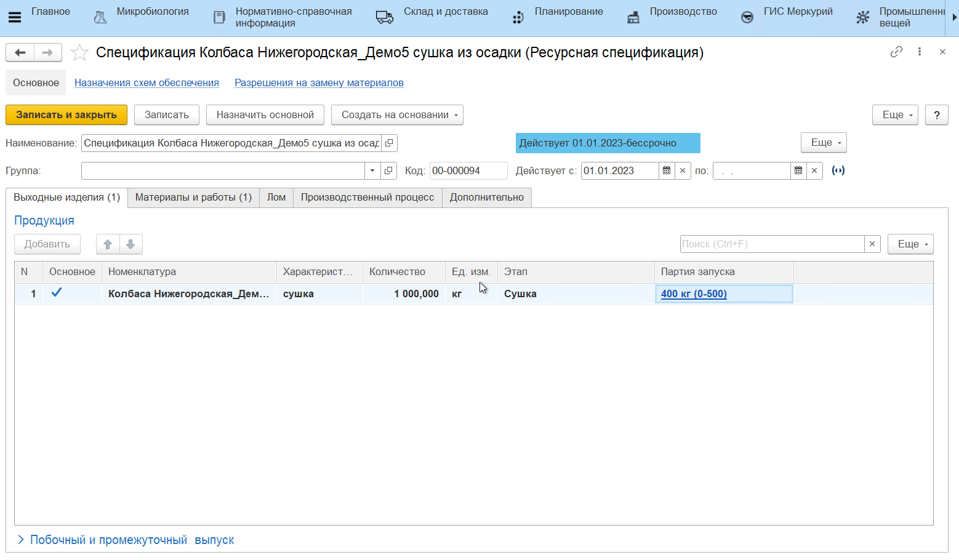Open calendar picker for 'Действует с' date

667,170
